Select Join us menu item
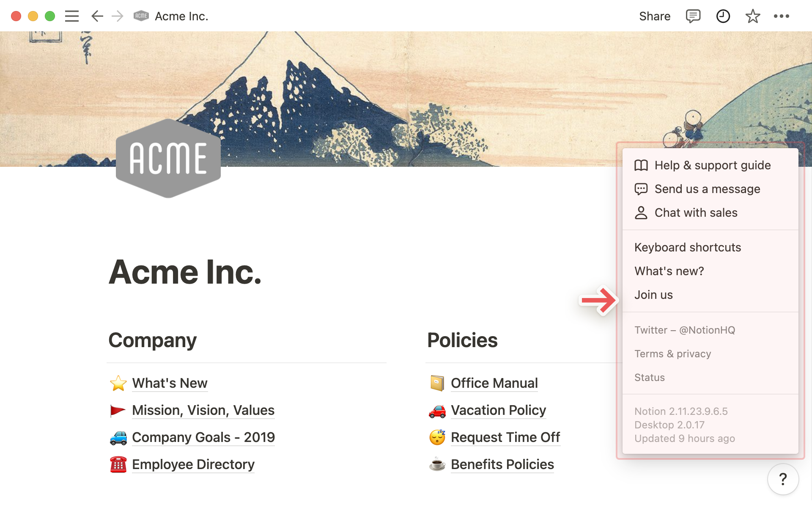 click(x=653, y=294)
